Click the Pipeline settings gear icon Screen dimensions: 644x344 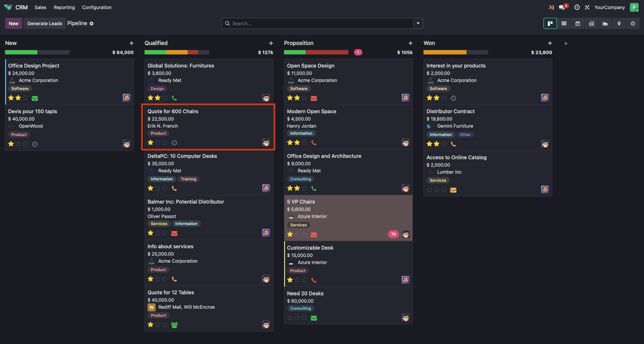[x=92, y=24]
